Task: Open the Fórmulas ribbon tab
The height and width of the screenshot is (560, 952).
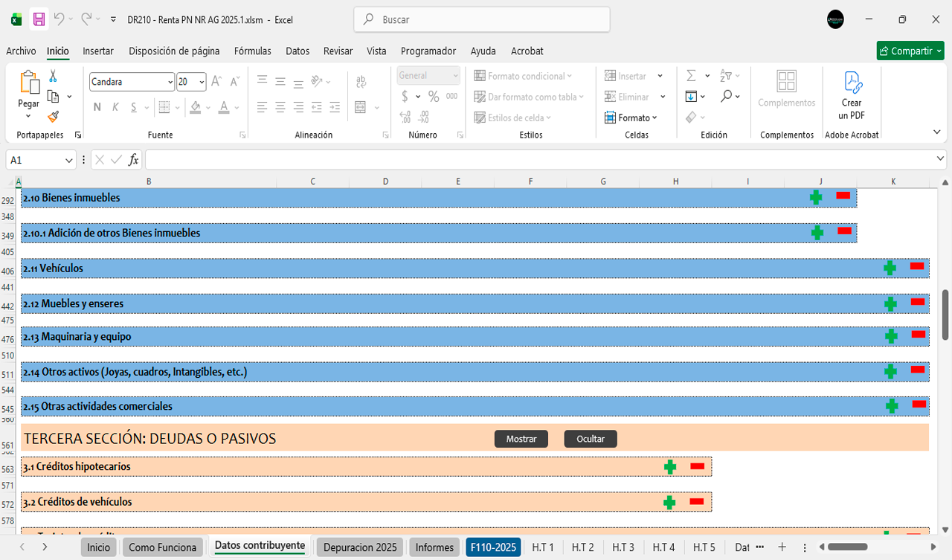Action: (252, 51)
